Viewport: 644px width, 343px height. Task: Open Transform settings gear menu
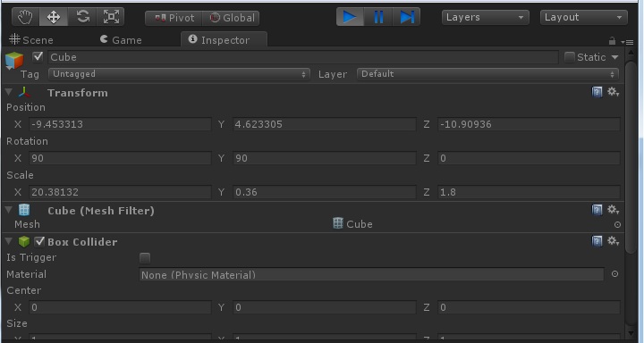click(x=613, y=92)
